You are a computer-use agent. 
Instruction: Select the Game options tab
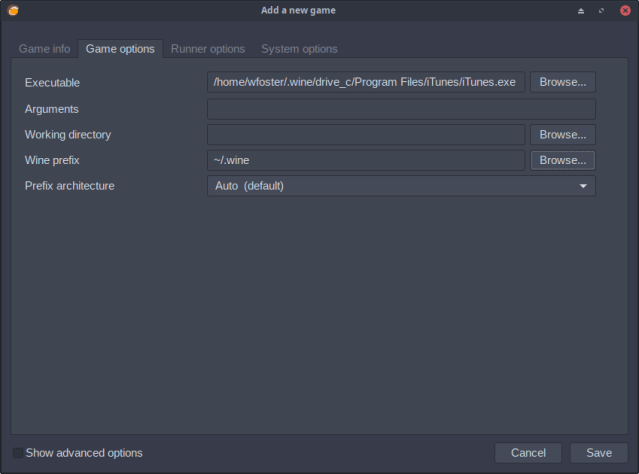tap(120, 48)
